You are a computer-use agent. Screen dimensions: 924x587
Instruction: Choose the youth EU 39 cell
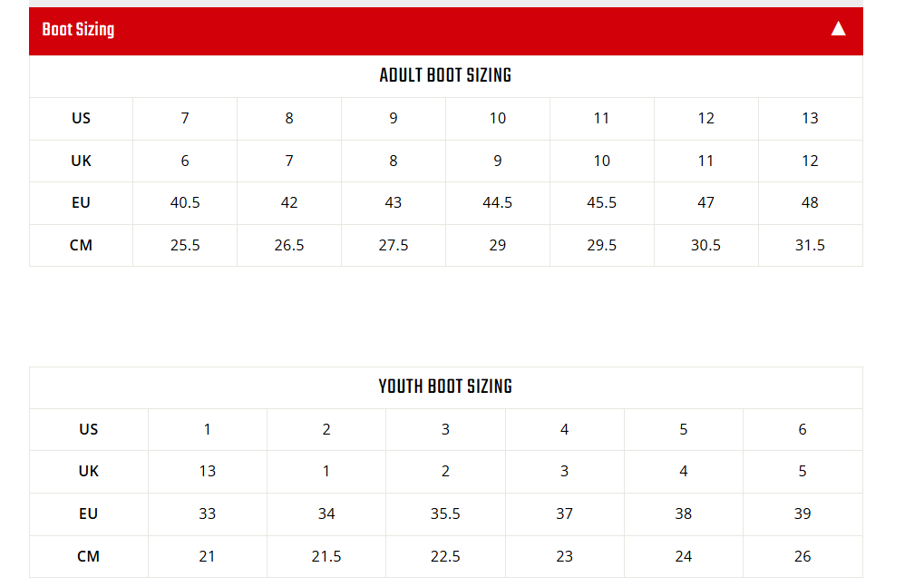[802, 514]
